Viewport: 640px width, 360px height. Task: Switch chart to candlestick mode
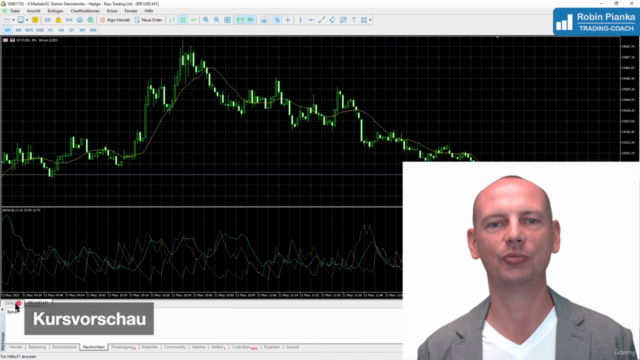tap(182, 20)
